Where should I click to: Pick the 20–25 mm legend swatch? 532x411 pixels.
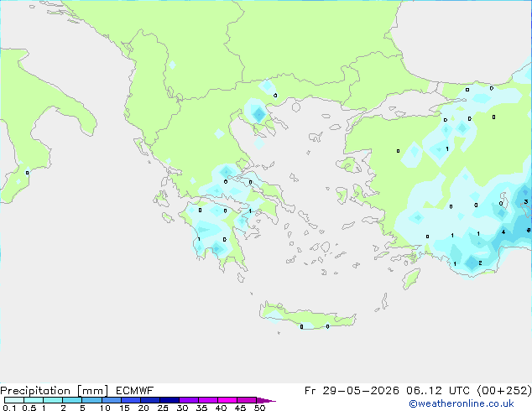coord(149,400)
